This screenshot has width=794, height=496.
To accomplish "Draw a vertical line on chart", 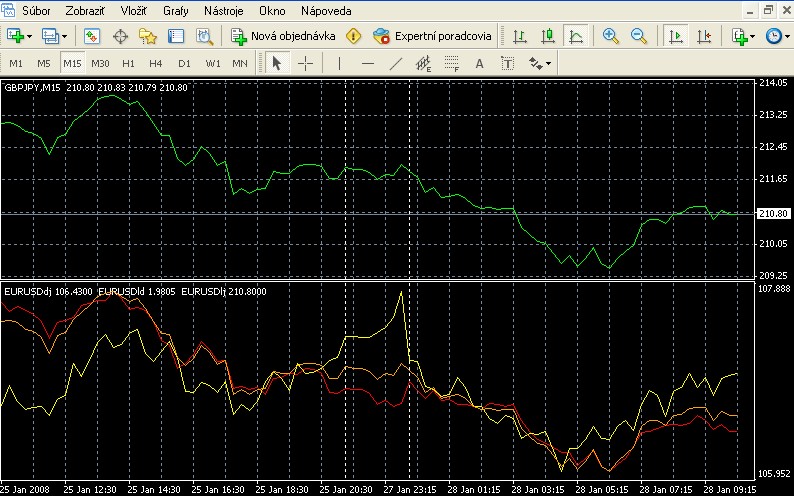I will tap(340, 63).
